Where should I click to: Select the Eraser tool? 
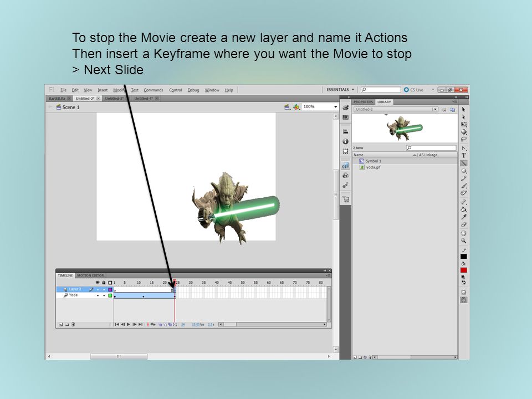[x=463, y=224]
